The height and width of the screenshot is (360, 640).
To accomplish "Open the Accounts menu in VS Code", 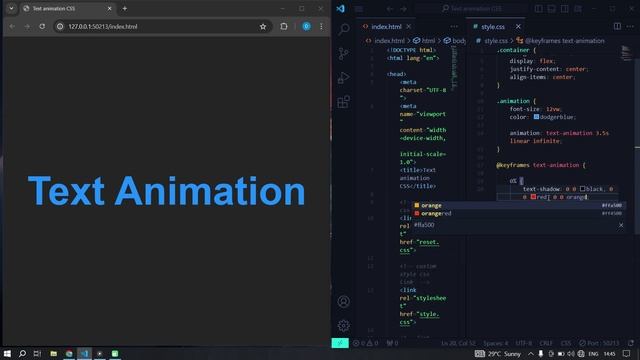I will [x=344, y=302].
